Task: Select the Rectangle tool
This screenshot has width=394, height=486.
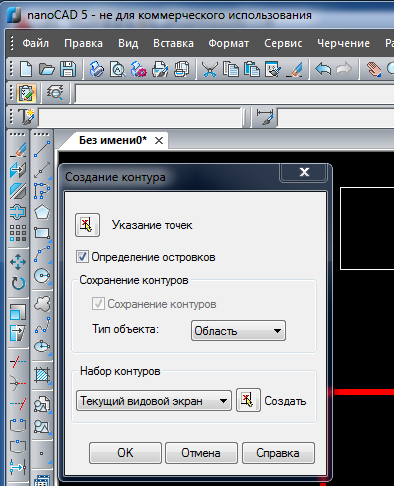Action: (x=42, y=233)
